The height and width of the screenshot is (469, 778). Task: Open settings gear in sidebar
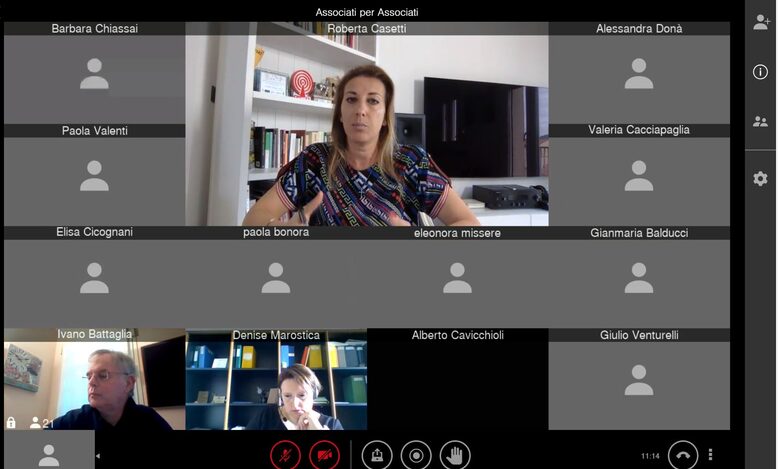(760, 179)
